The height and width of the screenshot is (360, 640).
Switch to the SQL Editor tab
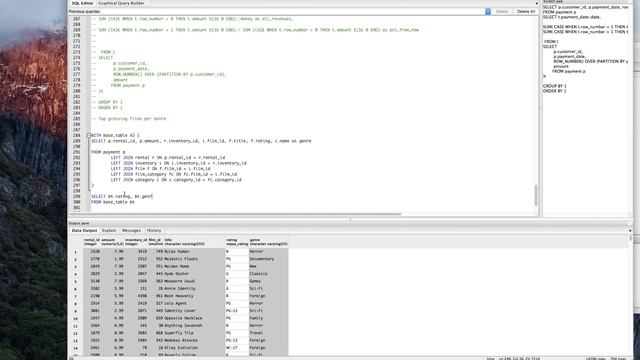[82, 3]
